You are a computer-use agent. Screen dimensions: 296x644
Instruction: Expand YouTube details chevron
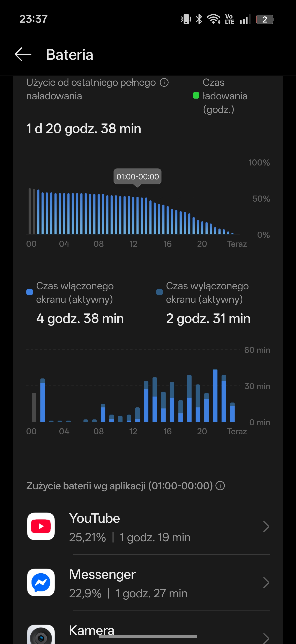[266, 527]
